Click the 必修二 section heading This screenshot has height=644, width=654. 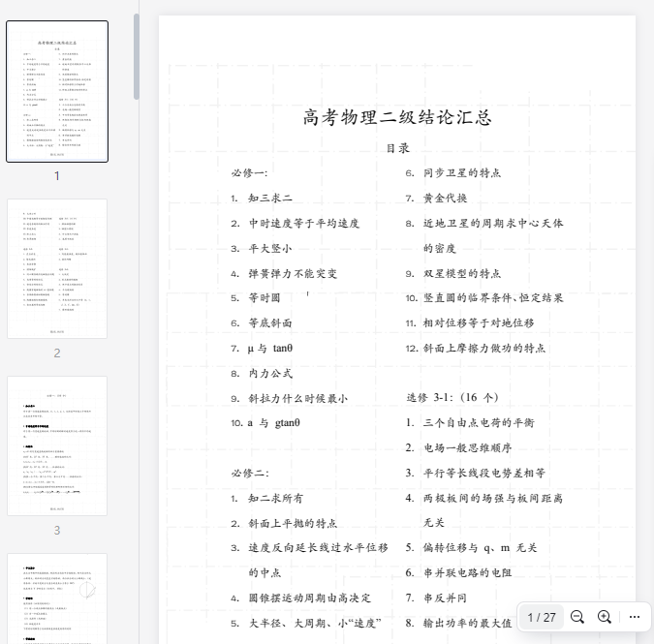click(x=249, y=473)
